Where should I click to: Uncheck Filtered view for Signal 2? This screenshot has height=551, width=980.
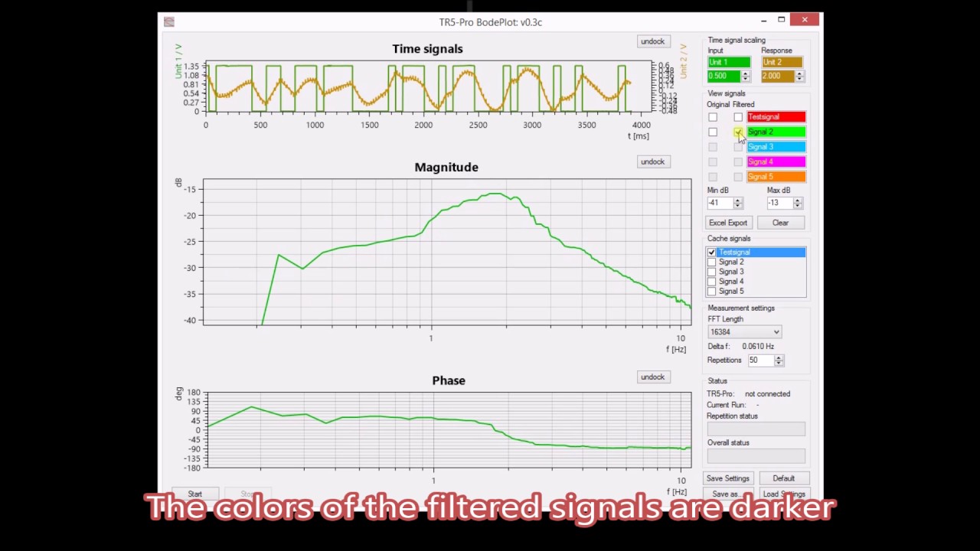(738, 132)
